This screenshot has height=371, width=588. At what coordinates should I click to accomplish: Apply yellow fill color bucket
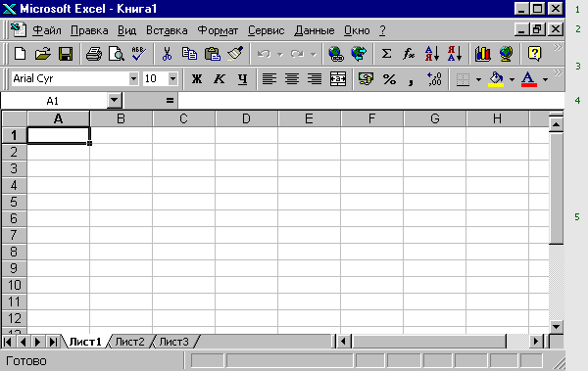click(496, 79)
